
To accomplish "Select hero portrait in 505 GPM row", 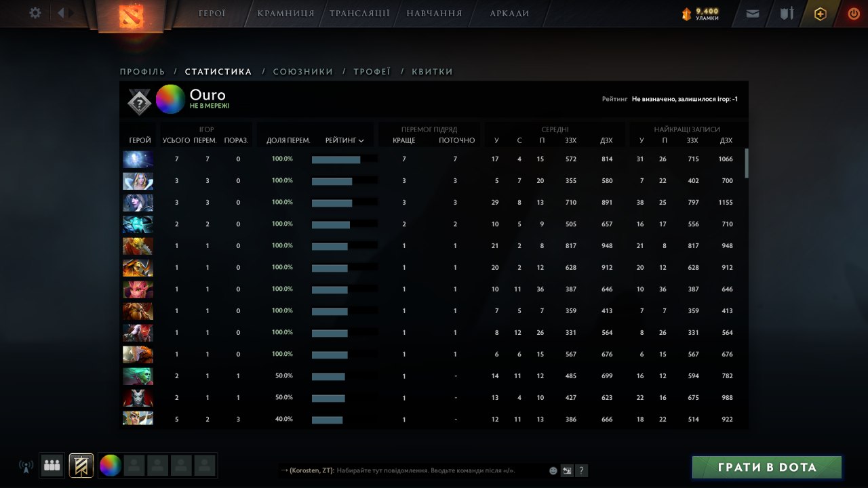I will point(138,224).
